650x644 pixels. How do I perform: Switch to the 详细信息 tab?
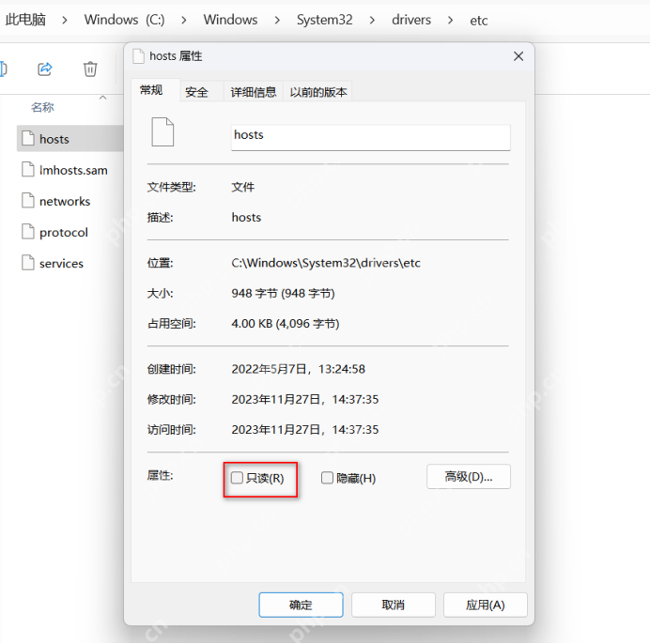click(254, 92)
